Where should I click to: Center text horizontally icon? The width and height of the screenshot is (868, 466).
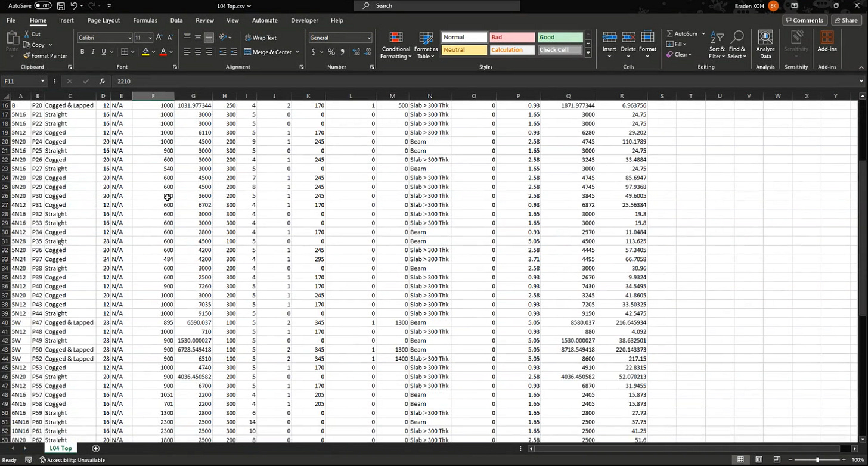(x=198, y=52)
